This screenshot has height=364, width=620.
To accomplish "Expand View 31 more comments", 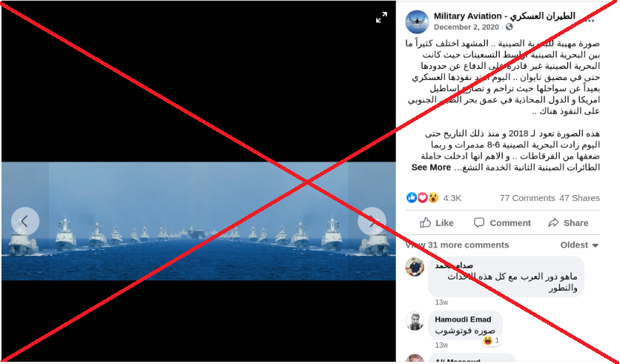I will click(x=457, y=245).
